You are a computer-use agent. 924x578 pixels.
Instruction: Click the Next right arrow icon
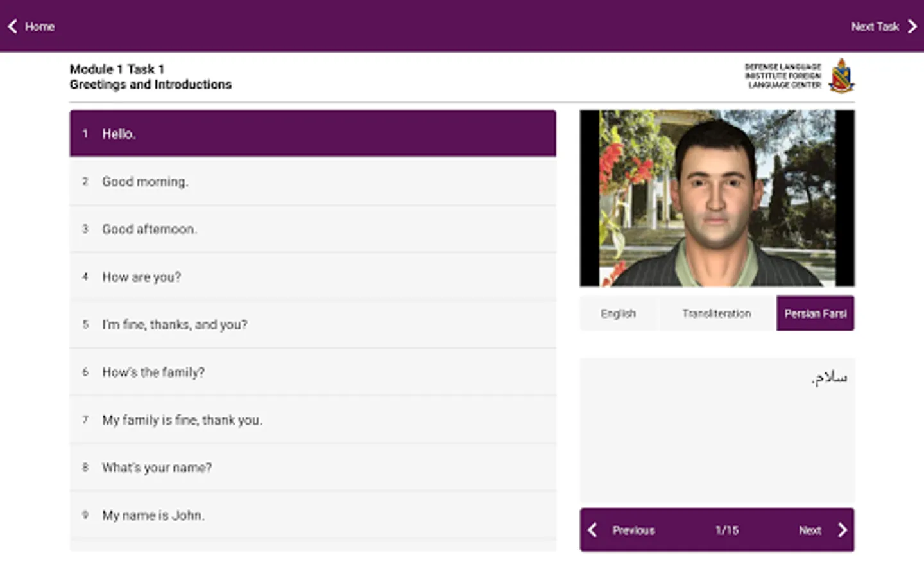click(x=843, y=530)
